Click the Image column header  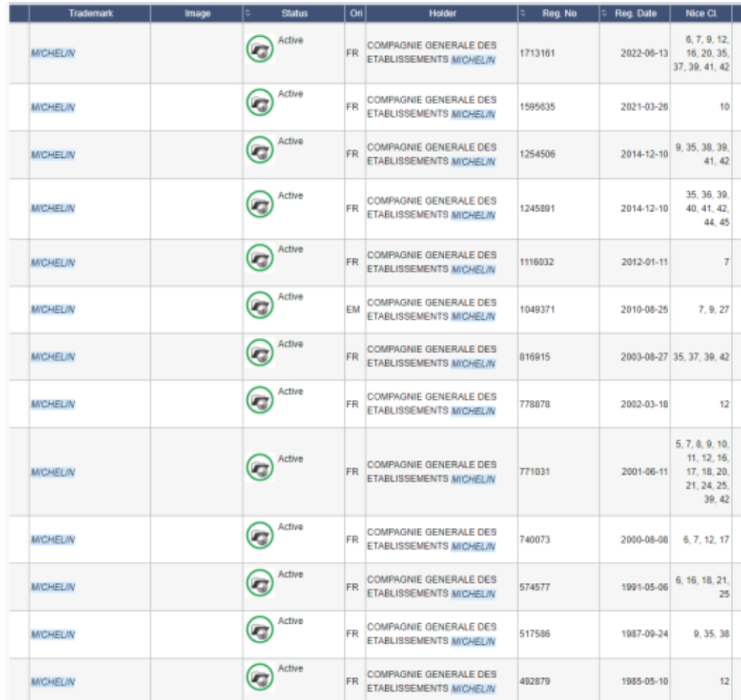pyautogui.click(x=197, y=13)
